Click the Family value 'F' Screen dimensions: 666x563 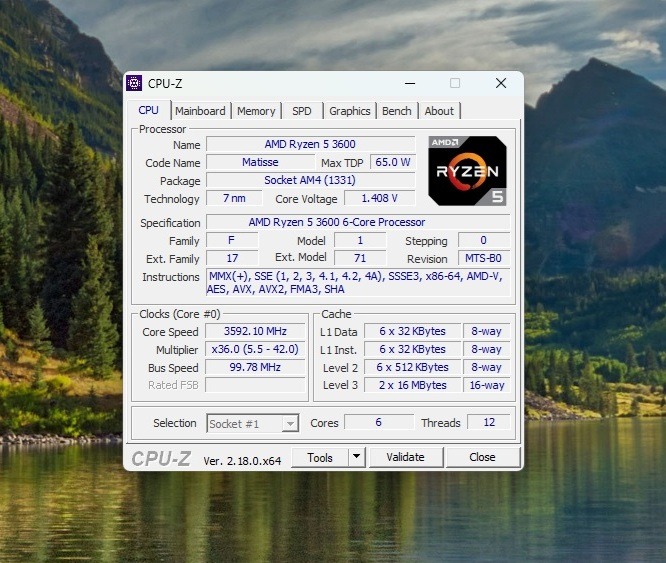pos(232,240)
